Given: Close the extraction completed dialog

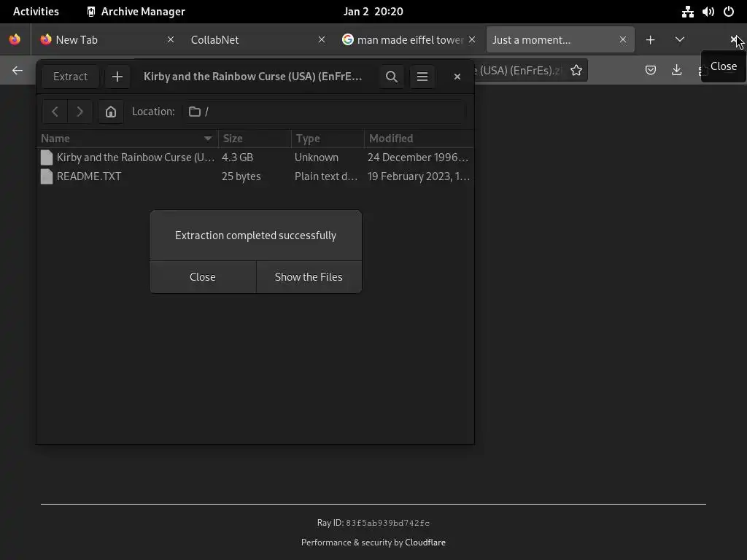Looking at the screenshot, I should tap(203, 277).
